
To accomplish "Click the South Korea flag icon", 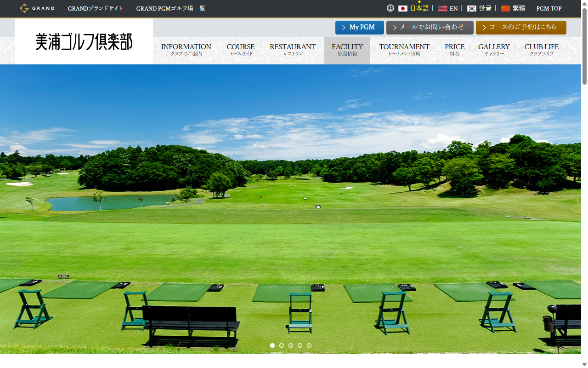I will (x=472, y=8).
